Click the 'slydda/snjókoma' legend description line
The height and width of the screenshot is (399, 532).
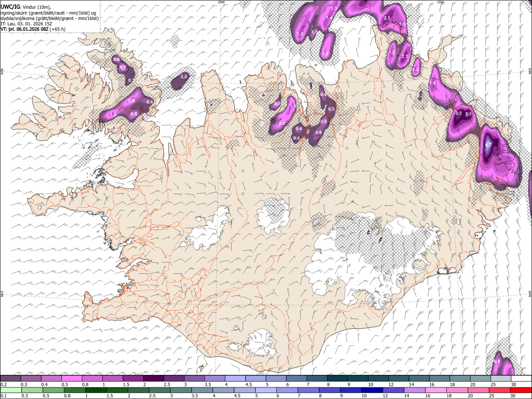point(49,18)
